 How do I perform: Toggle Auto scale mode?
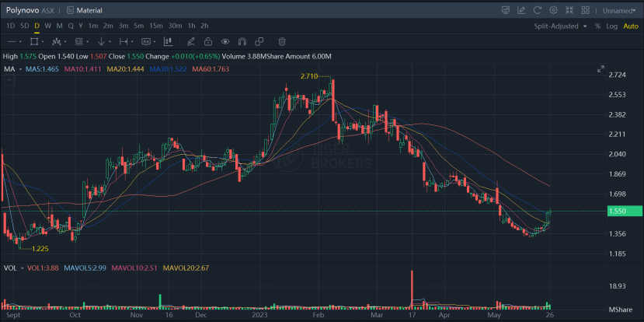click(x=631, y=26)
